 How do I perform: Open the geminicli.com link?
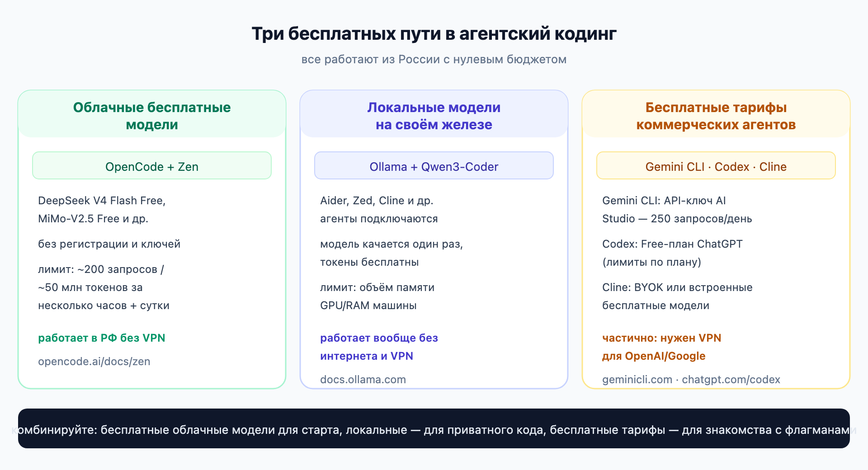tap(637, 380)
